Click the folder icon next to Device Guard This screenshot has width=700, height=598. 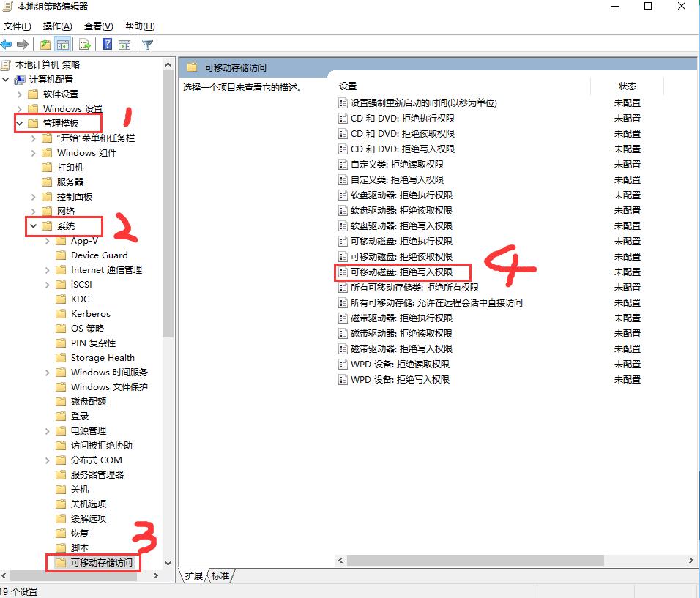coord(62,255)
